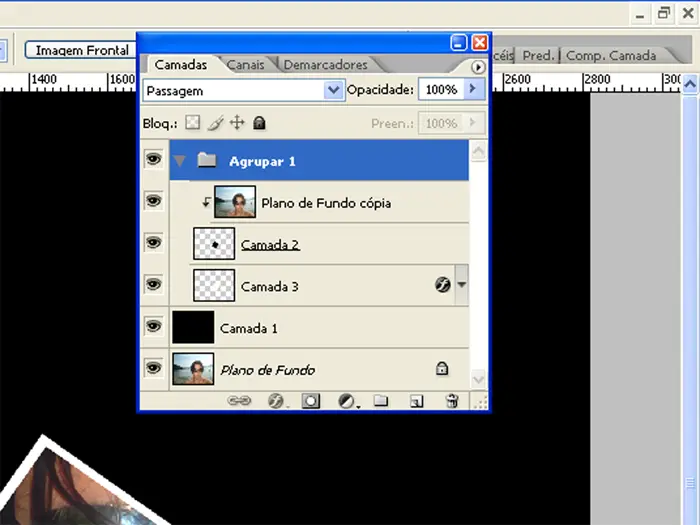The image size is (700, 525).
Task: Open the Passagem blend mode dropdown
Action: click(x=333, y=90)
